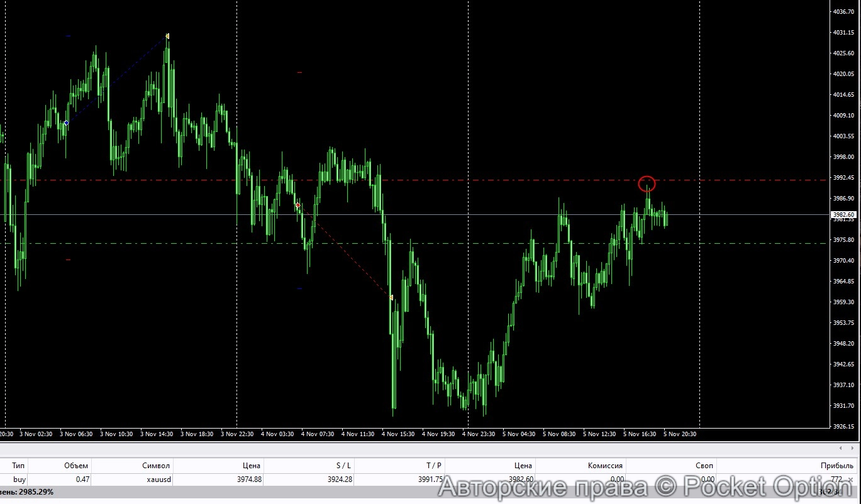Click the green tick mark on the price scale near 3975.80
This screenshot has width=861, height=504.
(831, 239)
